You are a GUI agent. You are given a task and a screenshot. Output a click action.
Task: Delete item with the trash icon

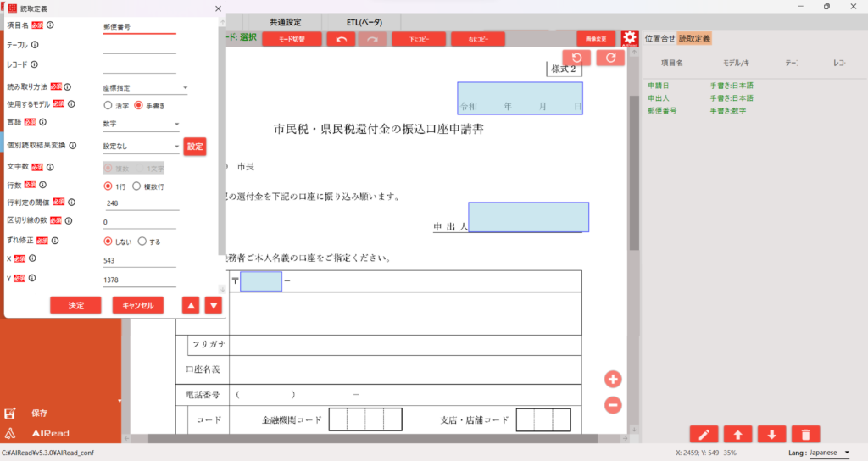click(805, 434)
